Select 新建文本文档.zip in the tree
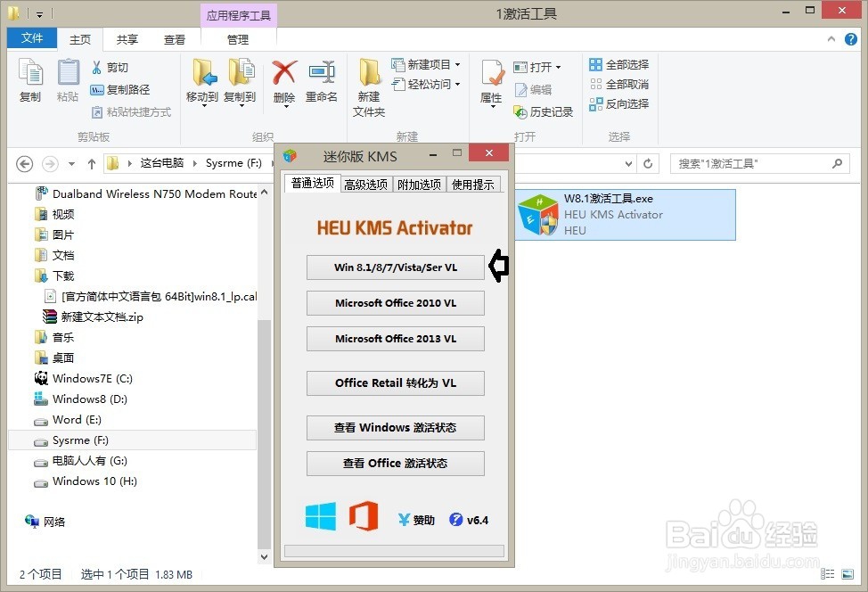 pyautogui.click(x=102, y=317)
